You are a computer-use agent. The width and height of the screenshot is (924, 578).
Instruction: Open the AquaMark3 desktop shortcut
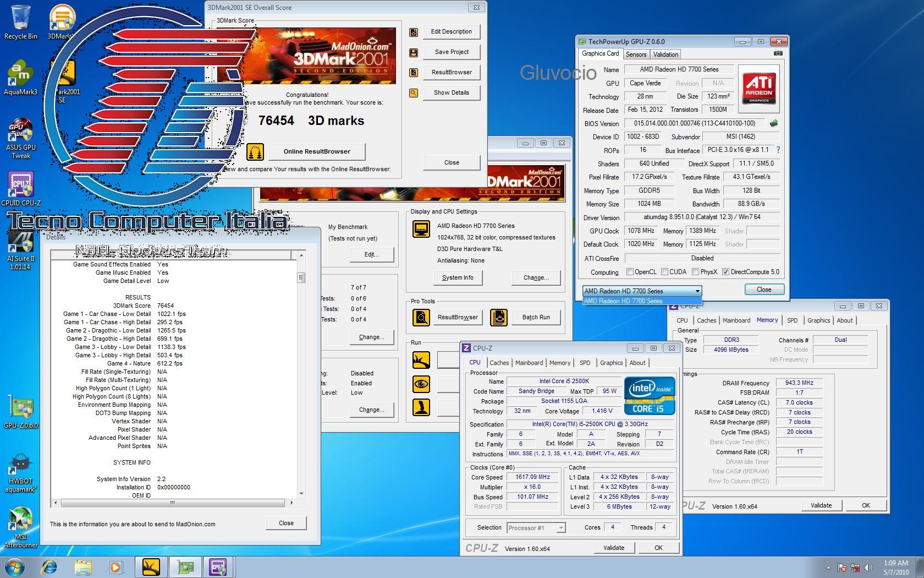20,77
